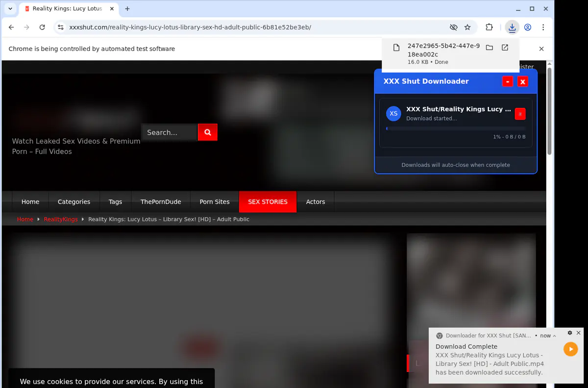Open a new browser tab
This screenshot has height=388, width=588.
[x=127, y=9]
